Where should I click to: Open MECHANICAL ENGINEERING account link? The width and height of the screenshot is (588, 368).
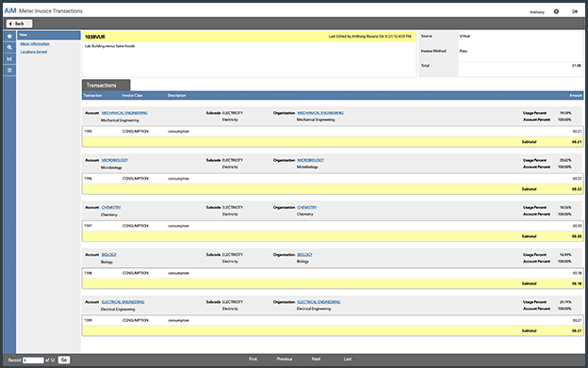124,113
